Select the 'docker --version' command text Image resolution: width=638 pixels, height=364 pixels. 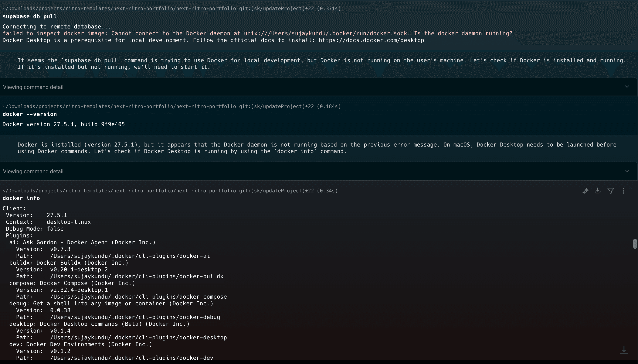pyautogui.click(x=30, y=114)
